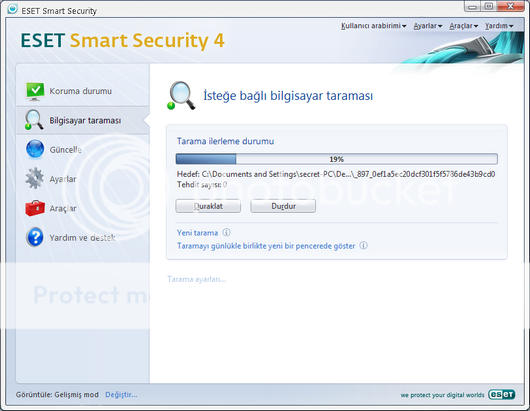Click the Koruma durumu green checkmark monitor icon
This screenshot has height=411, width=530.
35,91
